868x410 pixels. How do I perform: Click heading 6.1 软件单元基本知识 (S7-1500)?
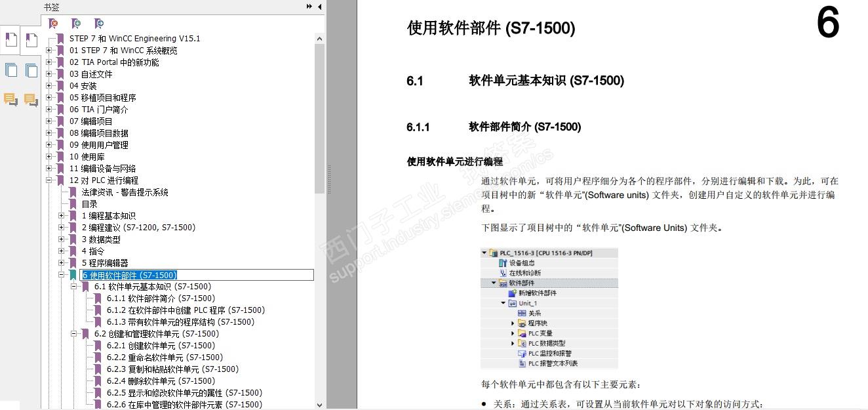(515, 81)
